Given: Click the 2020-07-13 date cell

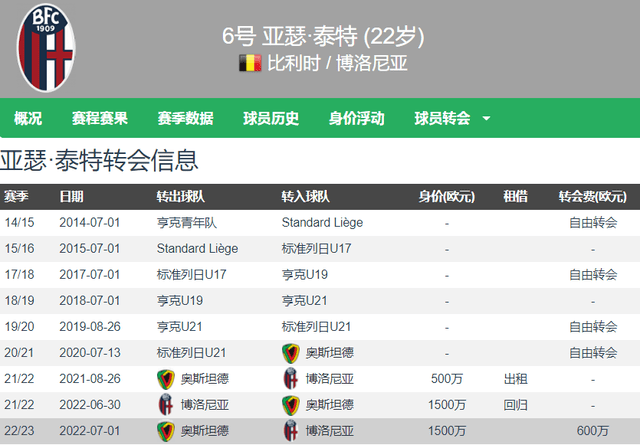Looking at the screenshot, I should [x=89, y=353].
